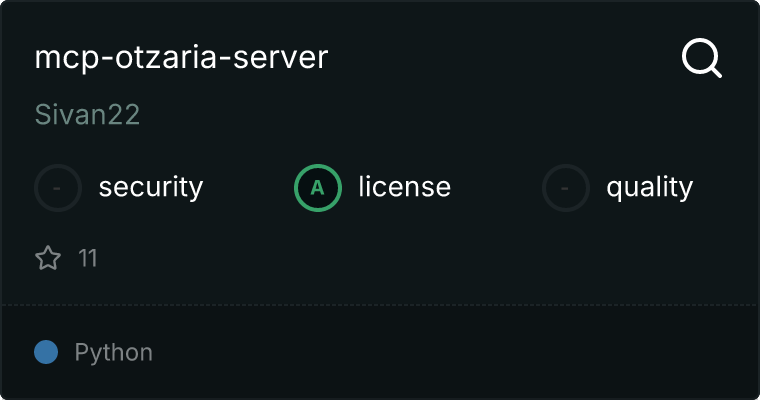
Task: Click the quality label text
Action: (649, 187)
